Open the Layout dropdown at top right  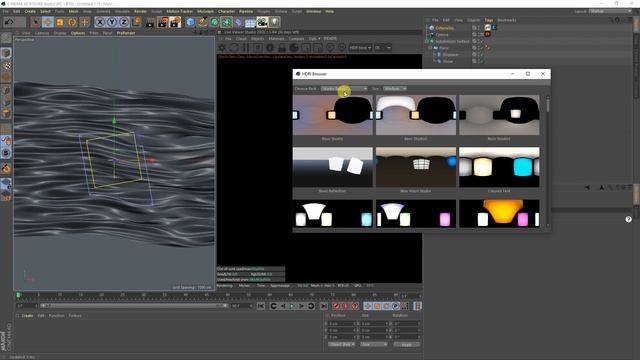tap(611, 11)
